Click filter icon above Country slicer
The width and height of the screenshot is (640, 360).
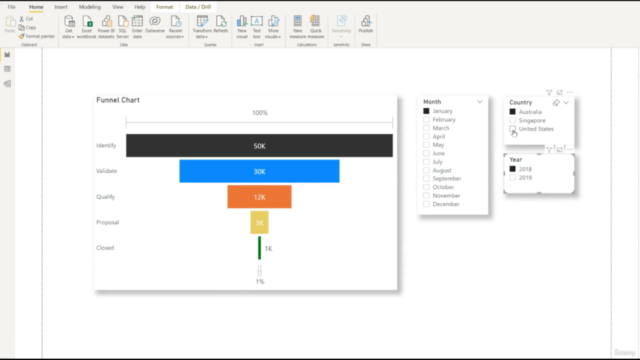click(549, 93)
